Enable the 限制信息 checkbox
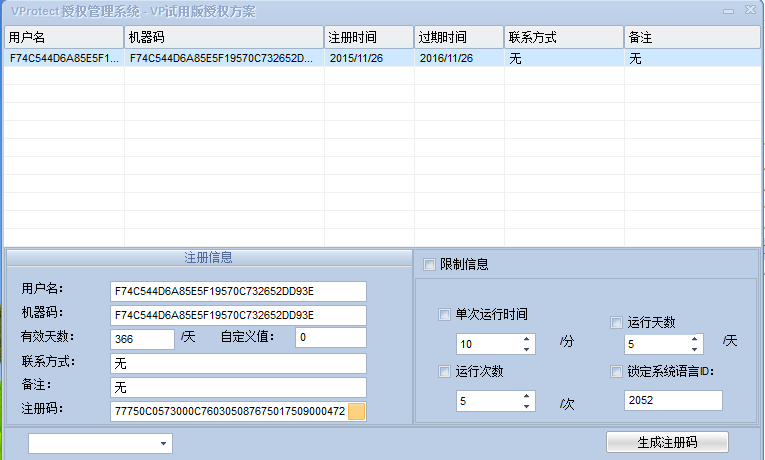The image size is (765, 460). point(429,264)
